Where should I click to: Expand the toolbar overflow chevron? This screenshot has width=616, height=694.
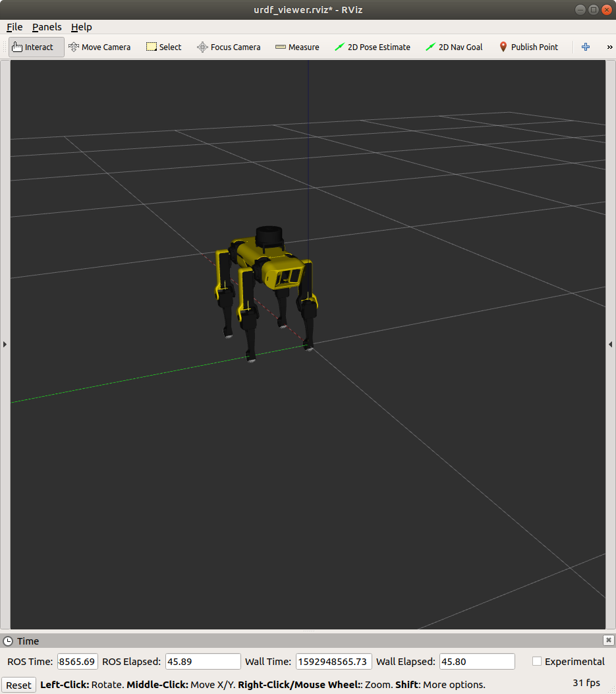(x=610, y=47)
